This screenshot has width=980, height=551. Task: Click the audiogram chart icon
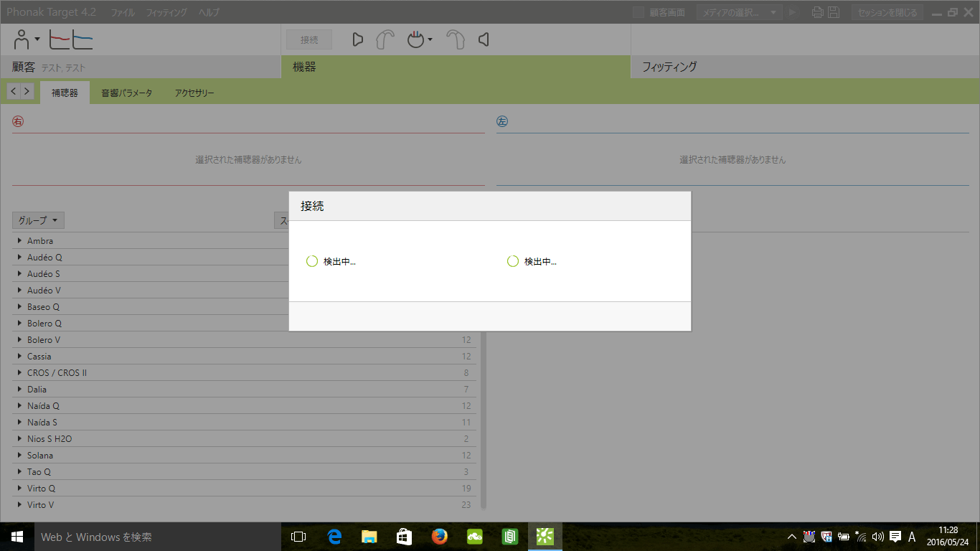click(71, 39)
